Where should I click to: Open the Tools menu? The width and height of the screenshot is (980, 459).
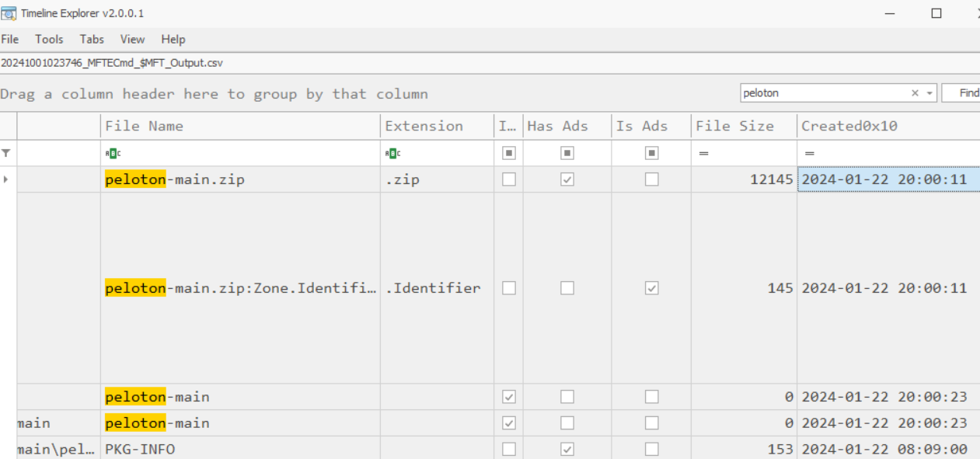tap(49, 39)
